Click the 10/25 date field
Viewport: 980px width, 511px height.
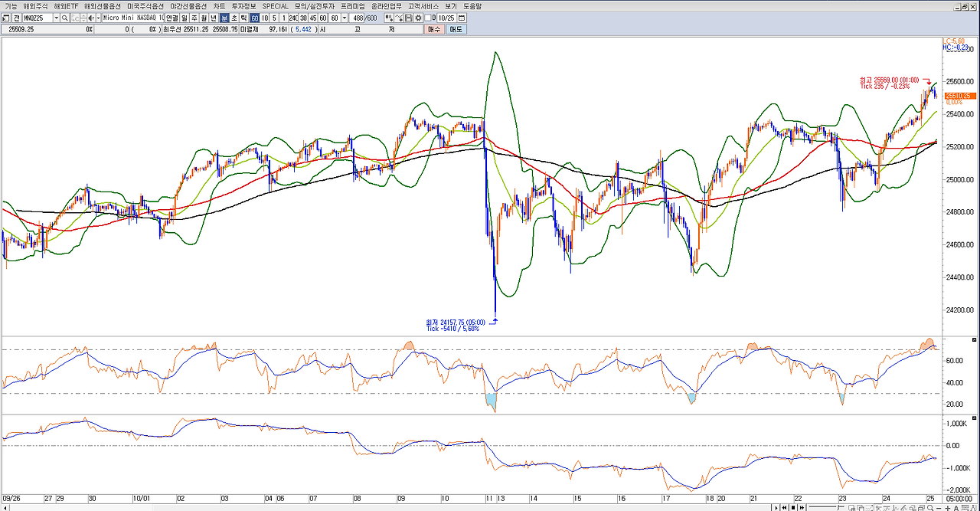point(446,18)
